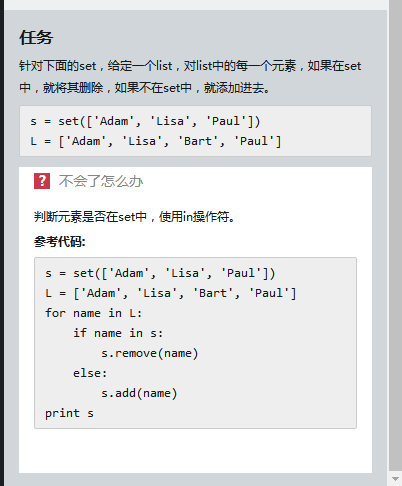
Task: Click the 'if name in s:' line
Action: pyautogui.click(x=118, y=333)
